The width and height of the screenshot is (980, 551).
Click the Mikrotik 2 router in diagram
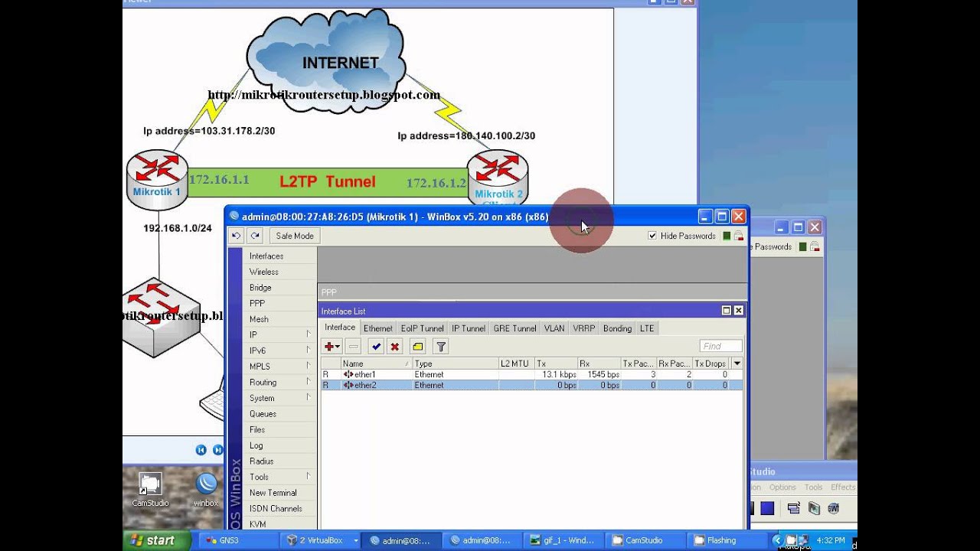pos(498,180)
